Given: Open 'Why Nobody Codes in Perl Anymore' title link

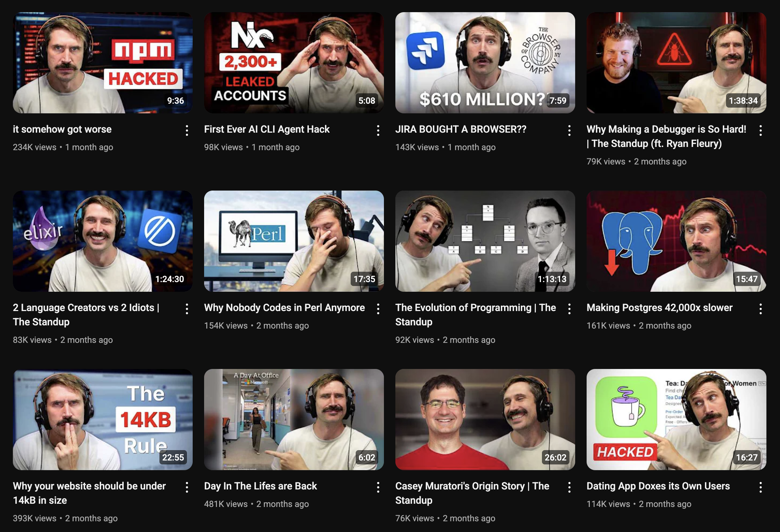Looking at the screenshot, I should click(x=284, y=307).
